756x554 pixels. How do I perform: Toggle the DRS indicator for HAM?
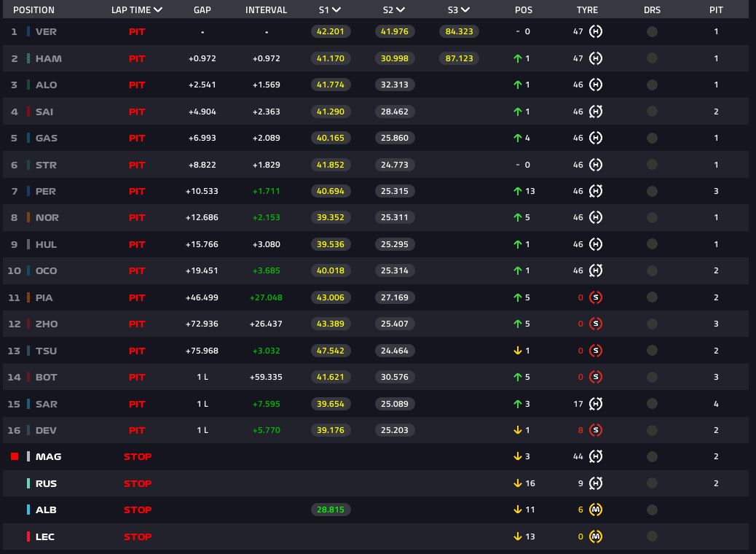652,58
